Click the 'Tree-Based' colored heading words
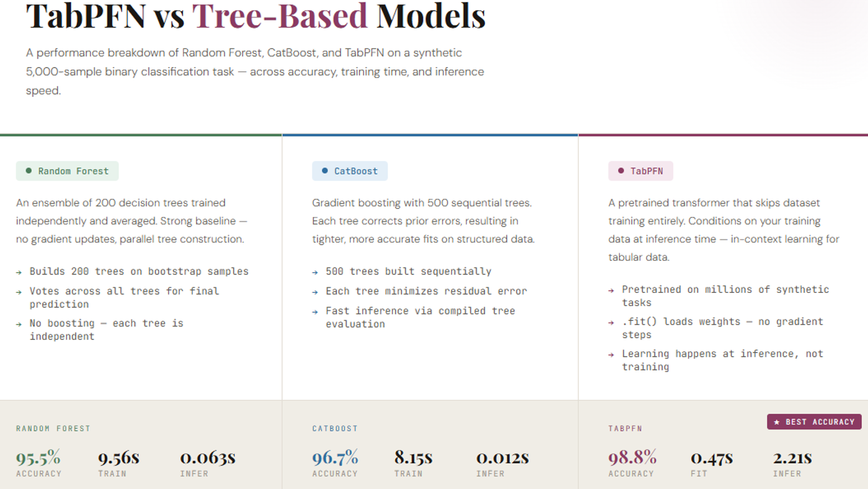Screen dimensions: 868x489 tap(280, 17)
